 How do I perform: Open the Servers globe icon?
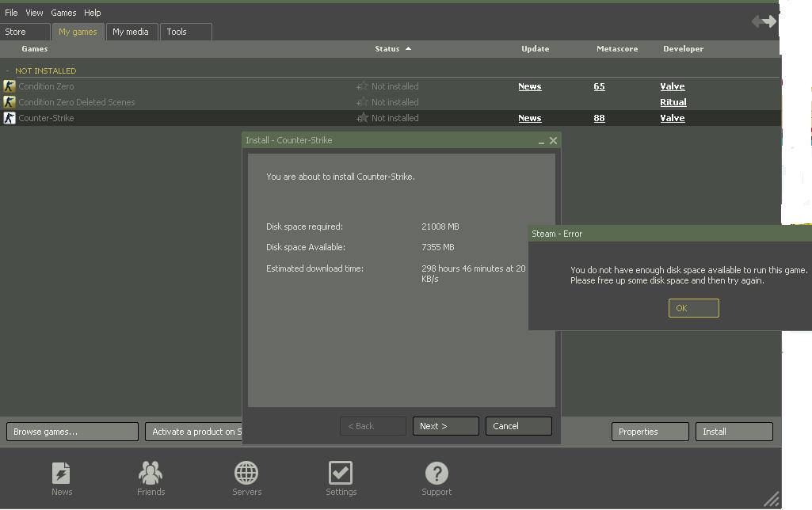pos(246,473)
